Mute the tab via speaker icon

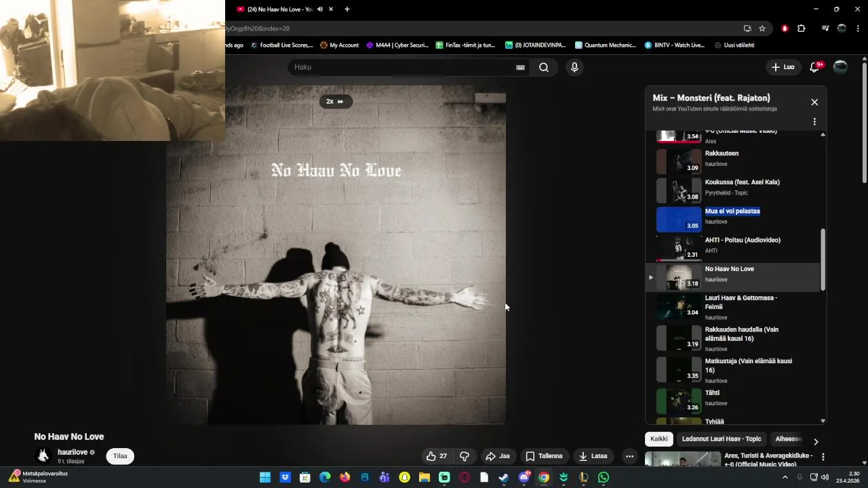319,9
